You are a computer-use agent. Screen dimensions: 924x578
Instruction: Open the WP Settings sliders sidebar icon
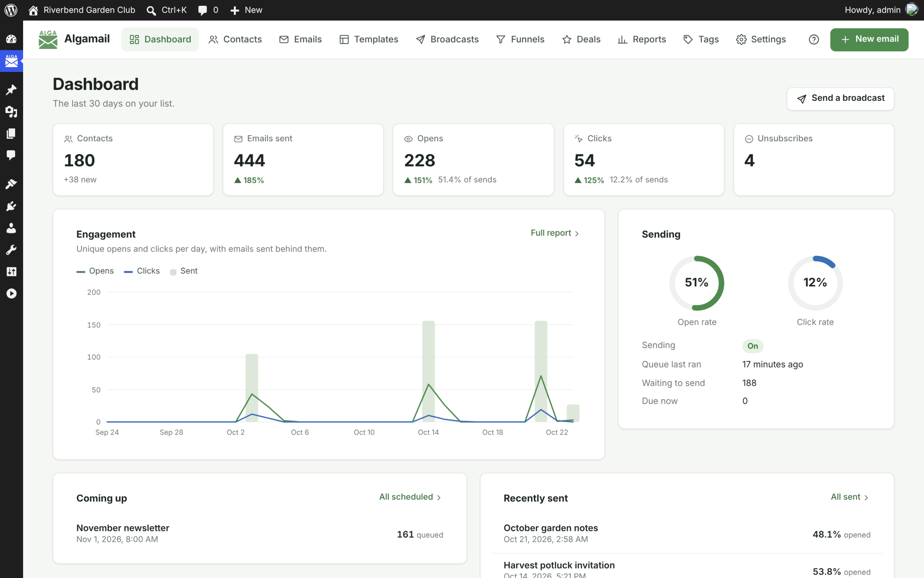(11, 272)
